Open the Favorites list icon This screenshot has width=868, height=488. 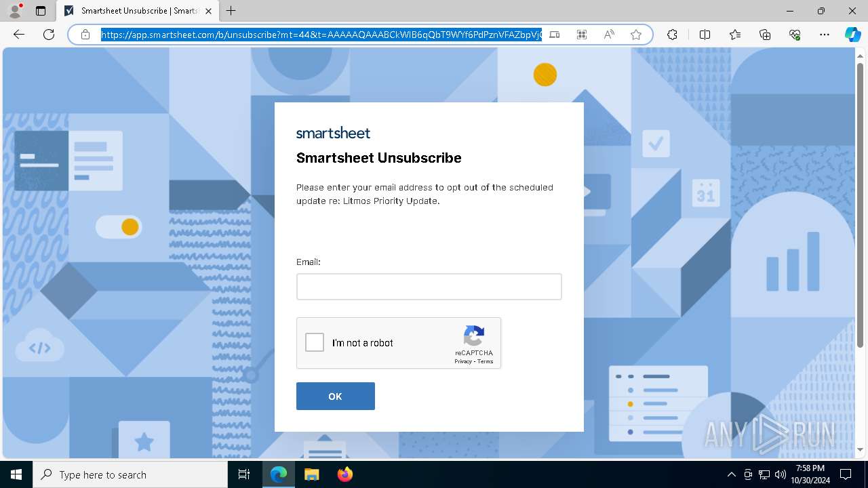click(x=735, y=35)
